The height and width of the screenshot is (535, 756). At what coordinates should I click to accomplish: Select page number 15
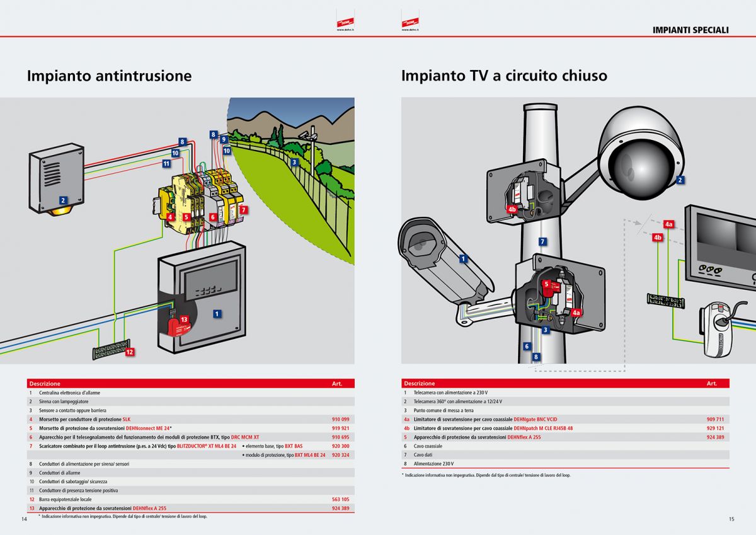(x=731, y=519)
